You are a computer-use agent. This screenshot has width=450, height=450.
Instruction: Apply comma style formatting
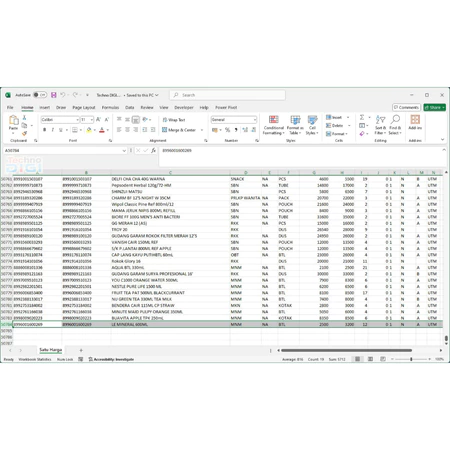pyautogui.click(x=236, y=130)
